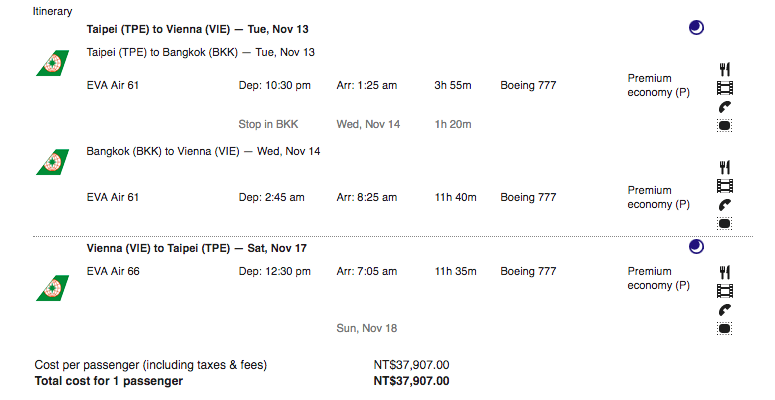Click the power outlet icon on Taipei–Bangkok flight
This screenshot has width=775, height=400.
[725, 126]
